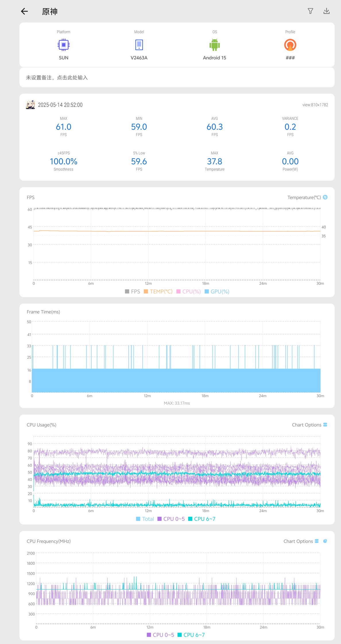341x644 pixels.
Task: Click the CPU Frequency(MHz) chart title
Action: [x=49, y=541]
